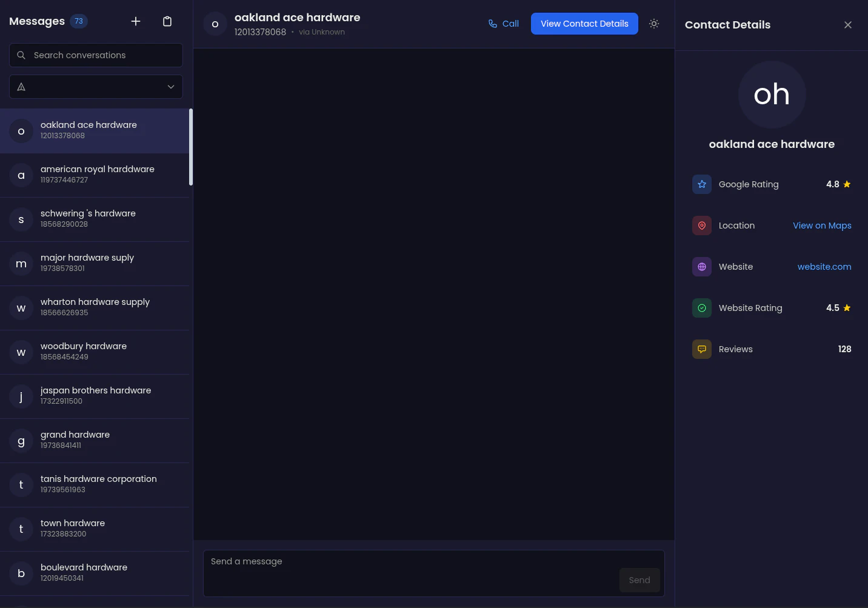This screenshot has height=608, width=868.
Task: Click the warning triangle in filter bar
Action: (x=21, y=87)
